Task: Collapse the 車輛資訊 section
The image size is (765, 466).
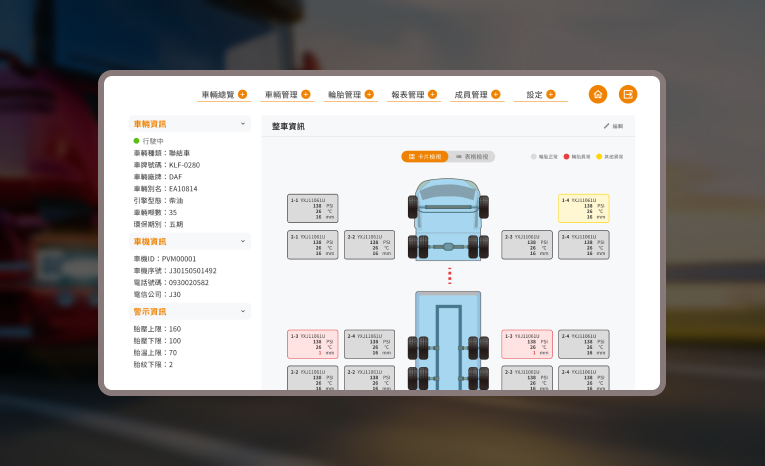Action: (242, 124)
